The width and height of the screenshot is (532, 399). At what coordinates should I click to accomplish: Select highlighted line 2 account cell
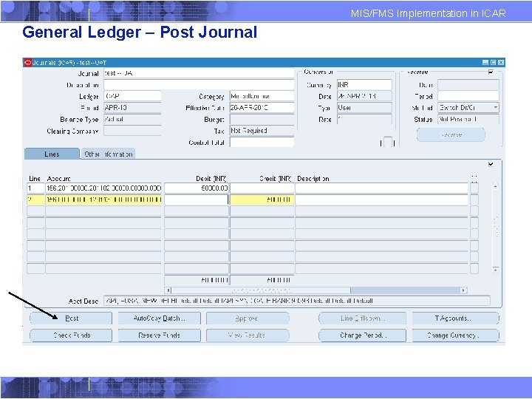coord(103,199)
